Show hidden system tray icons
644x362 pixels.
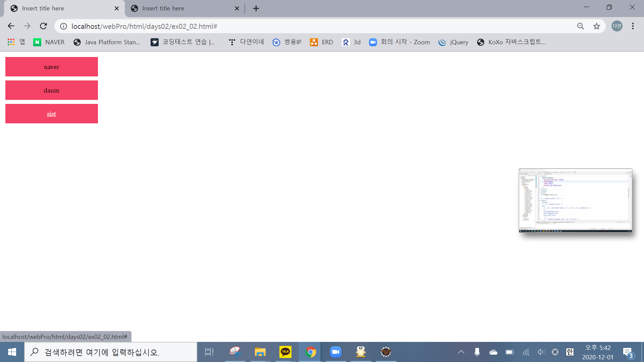click(x=461, y=352)
